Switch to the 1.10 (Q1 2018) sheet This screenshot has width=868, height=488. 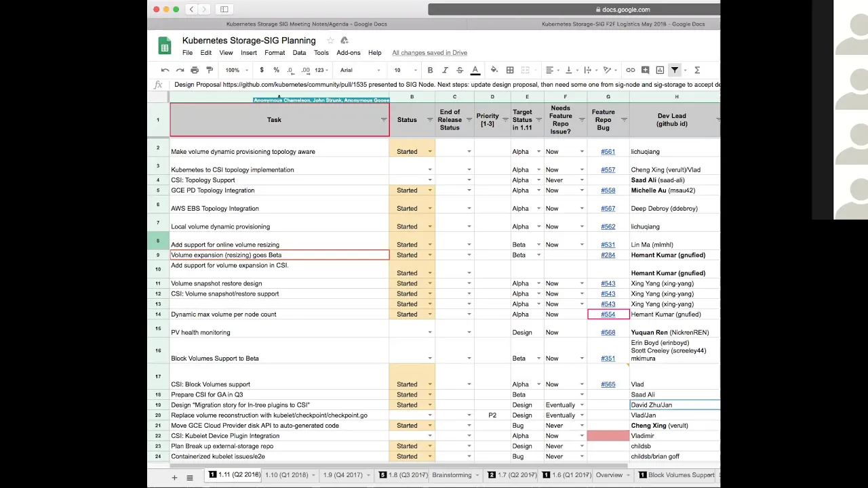[287, 475]
